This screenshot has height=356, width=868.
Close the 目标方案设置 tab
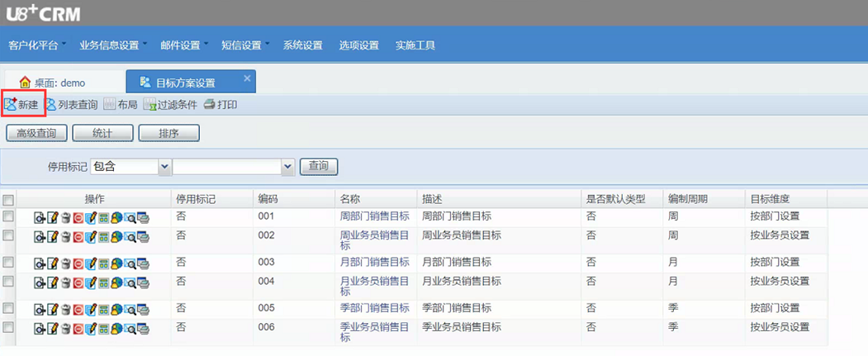tap(247, 78)
